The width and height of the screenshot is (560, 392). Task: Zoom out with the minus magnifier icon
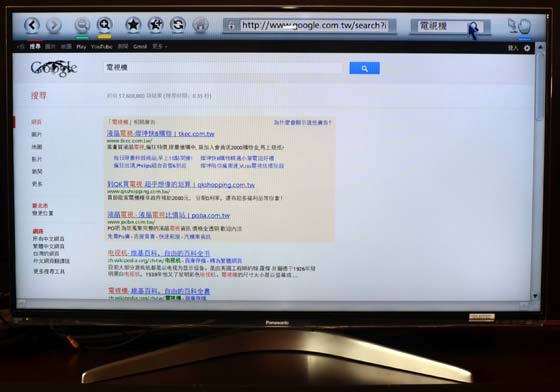82,25
